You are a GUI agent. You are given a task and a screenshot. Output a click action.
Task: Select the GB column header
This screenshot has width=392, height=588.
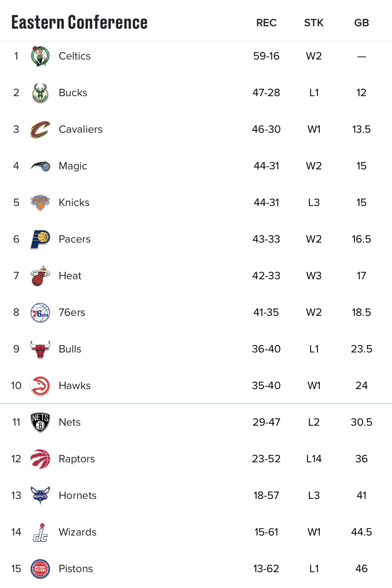[x=361, y=23]
